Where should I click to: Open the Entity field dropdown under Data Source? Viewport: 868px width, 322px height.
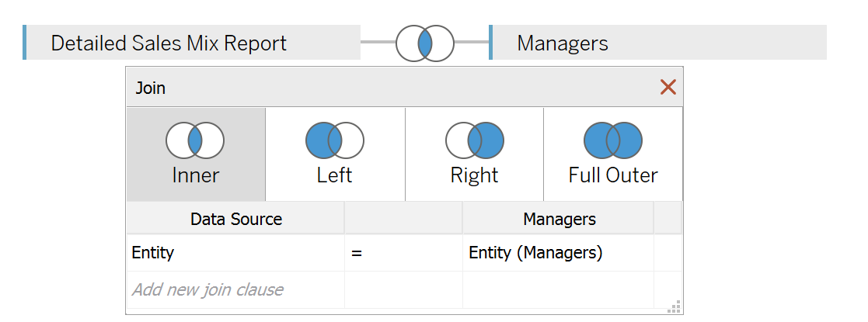click(x=235, y=253)
